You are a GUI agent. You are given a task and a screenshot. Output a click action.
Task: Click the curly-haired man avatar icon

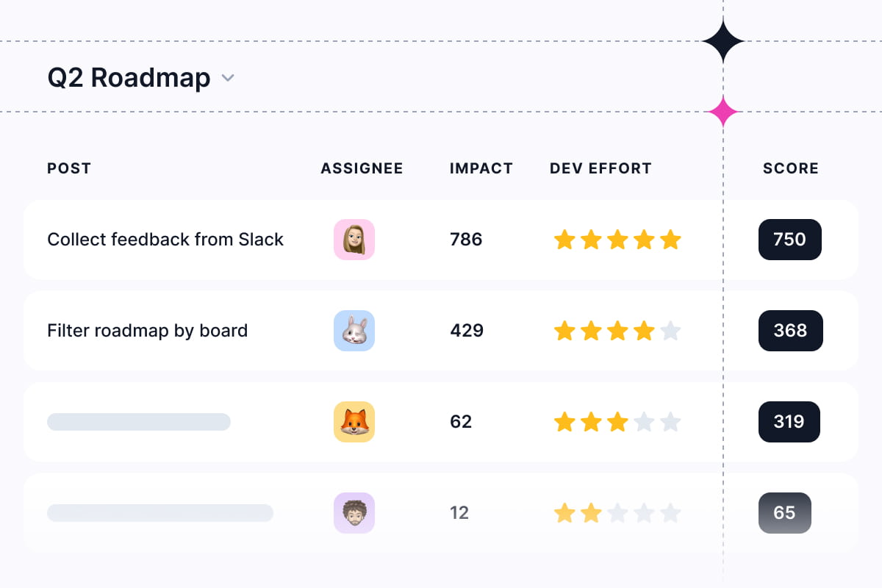coord(354,513)
